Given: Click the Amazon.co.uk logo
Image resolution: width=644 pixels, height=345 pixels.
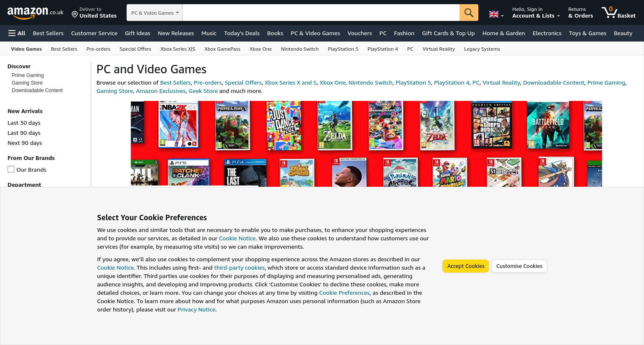Looking at the screenshot, I should pyautogui.click(x=35, y=13).
